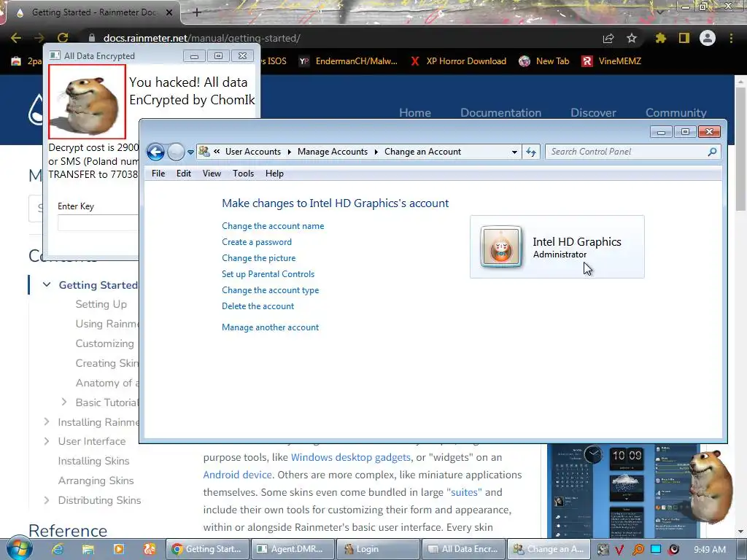Switch to Login taskbar button

378,549
